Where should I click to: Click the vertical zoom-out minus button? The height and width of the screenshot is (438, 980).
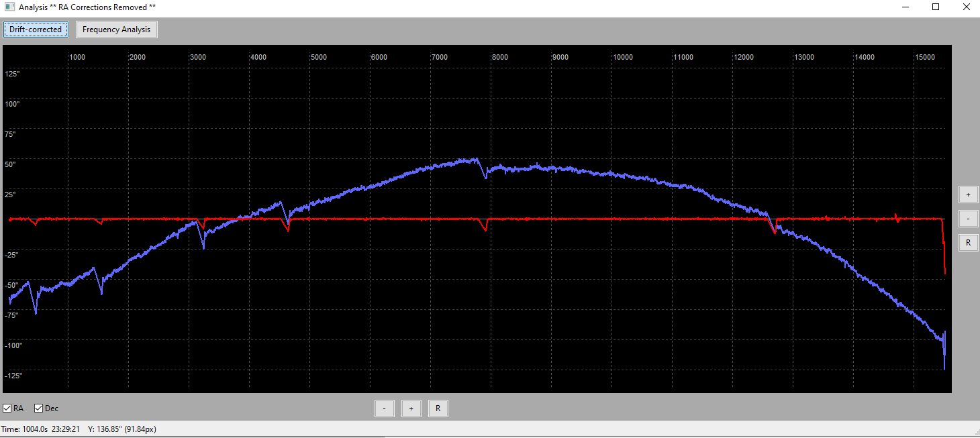pyautogui.click(x=968, y=219)
